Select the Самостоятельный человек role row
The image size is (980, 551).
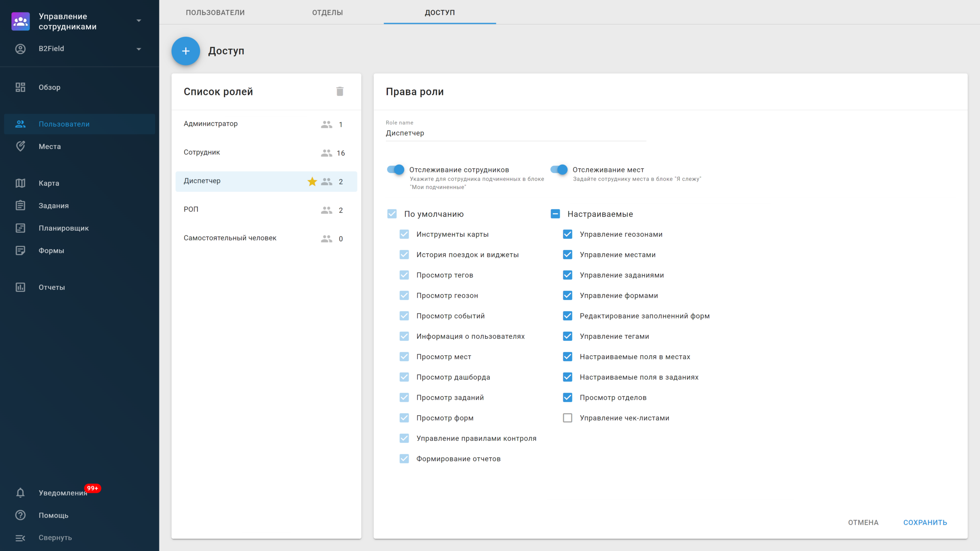click(266, 238)
